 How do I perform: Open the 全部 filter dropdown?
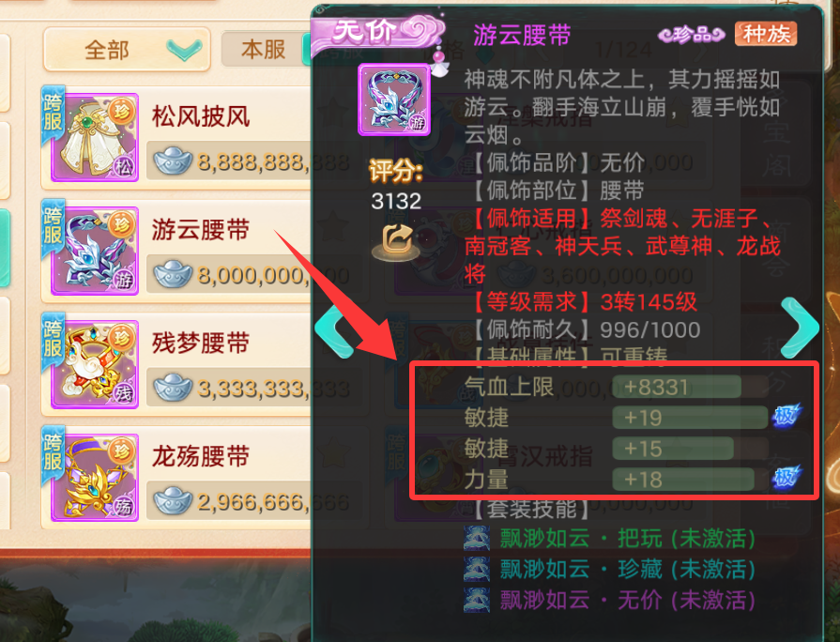[x=127, y=50]
